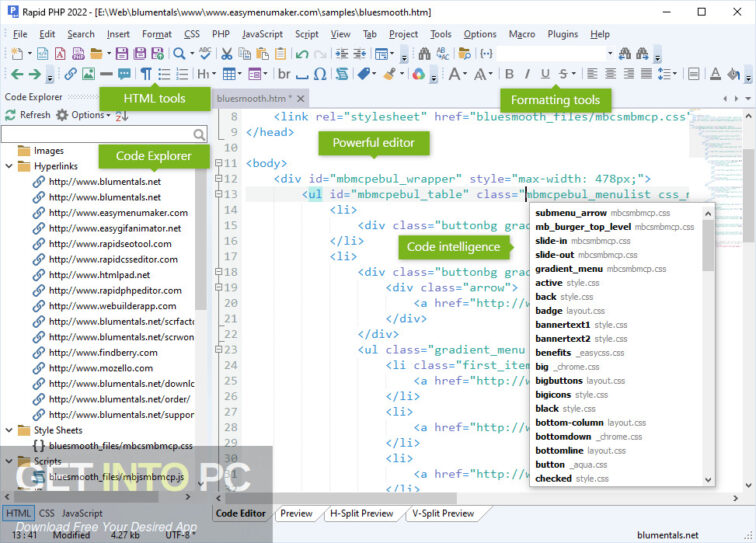Click the Code Explorer search field
This screenshot has height=543, width=756.
coord(104,134)
